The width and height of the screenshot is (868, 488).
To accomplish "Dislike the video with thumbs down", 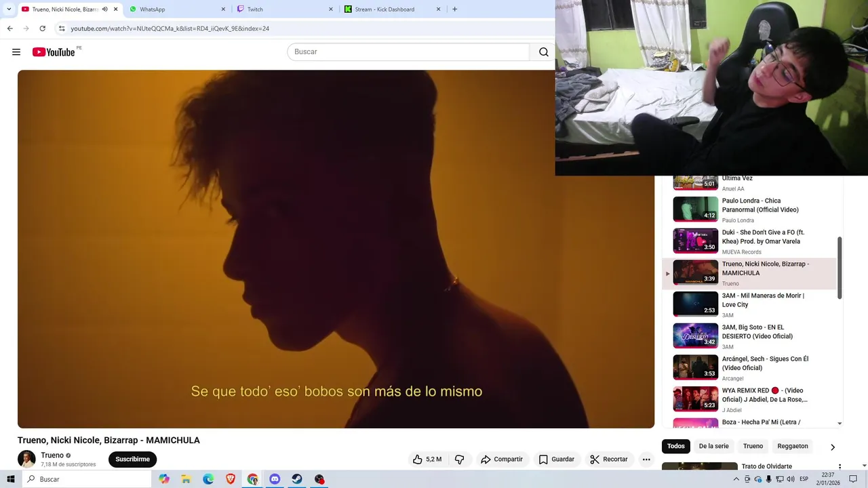I will point(459,459).
